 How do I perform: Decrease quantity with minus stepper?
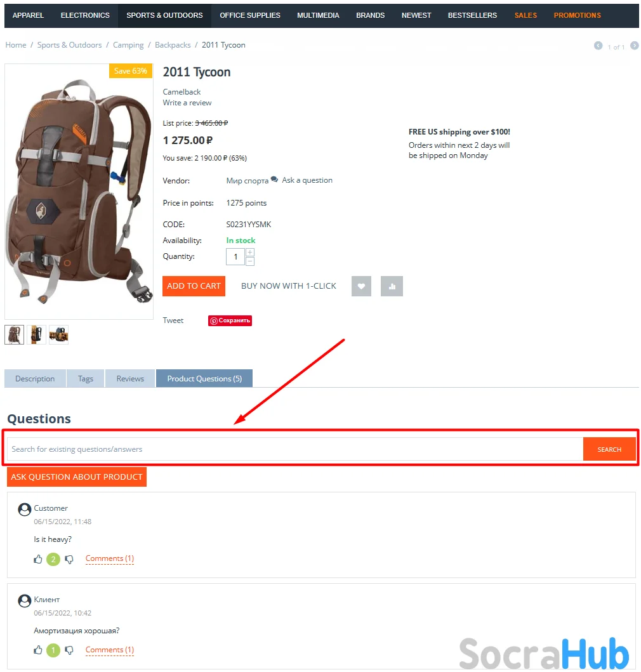250,261
